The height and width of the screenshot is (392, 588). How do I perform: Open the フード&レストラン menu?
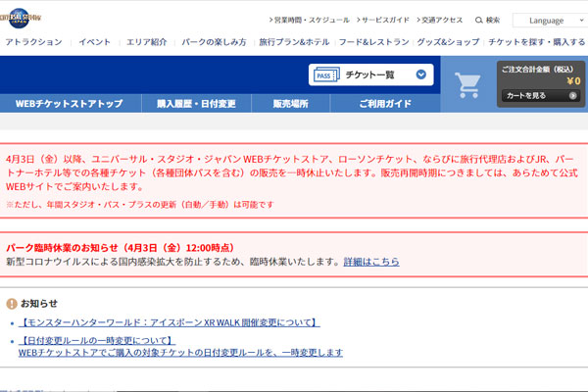(374, 42)
